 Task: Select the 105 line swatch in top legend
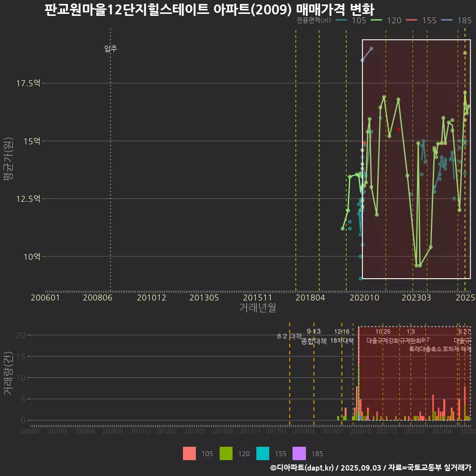click(x=342, y=20)
